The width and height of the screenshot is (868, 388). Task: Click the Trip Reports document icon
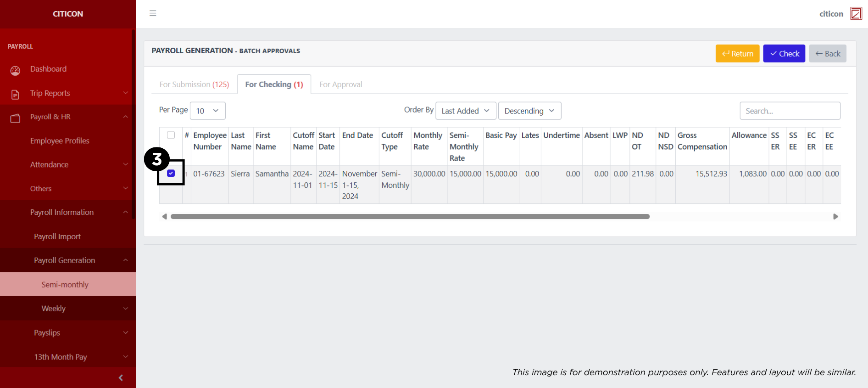pyautogui.click(x=15, y=94)
